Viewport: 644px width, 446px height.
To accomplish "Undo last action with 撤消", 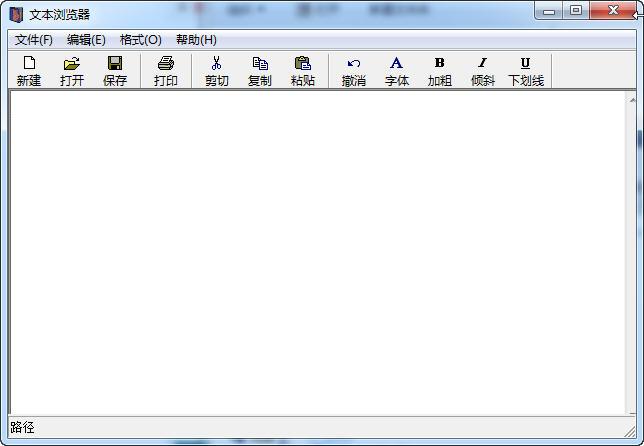I will click(x=354, y=71).
